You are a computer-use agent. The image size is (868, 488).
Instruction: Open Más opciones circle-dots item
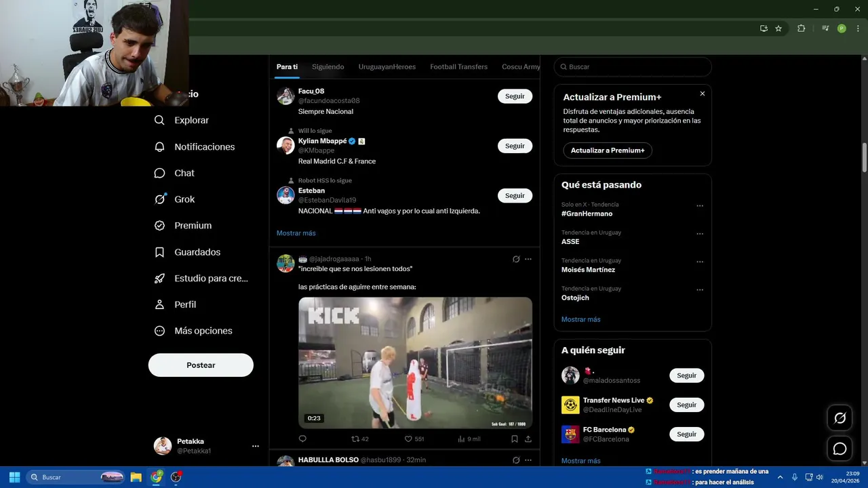[193, 331]
